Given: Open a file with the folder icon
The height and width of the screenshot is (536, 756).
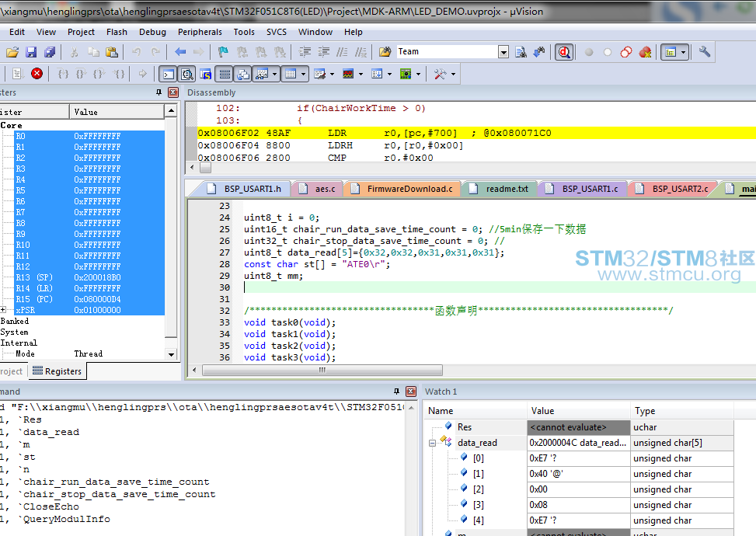Looking at the screenshot, I should (12, 52).
